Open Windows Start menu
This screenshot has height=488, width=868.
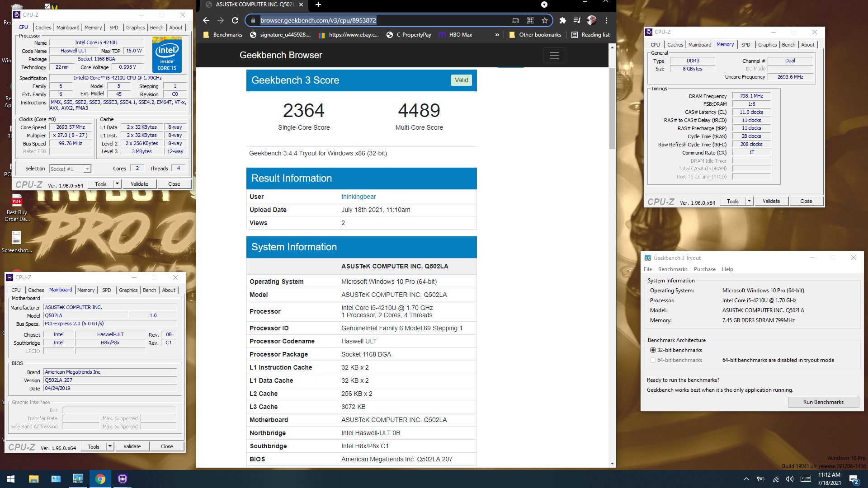point(11,479)
